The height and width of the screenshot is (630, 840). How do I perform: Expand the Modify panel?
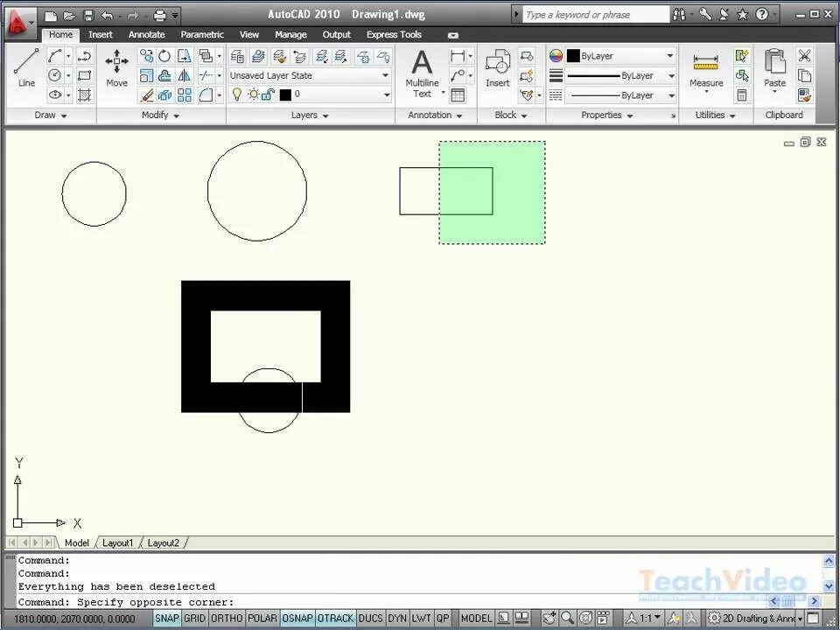(160, 115)
